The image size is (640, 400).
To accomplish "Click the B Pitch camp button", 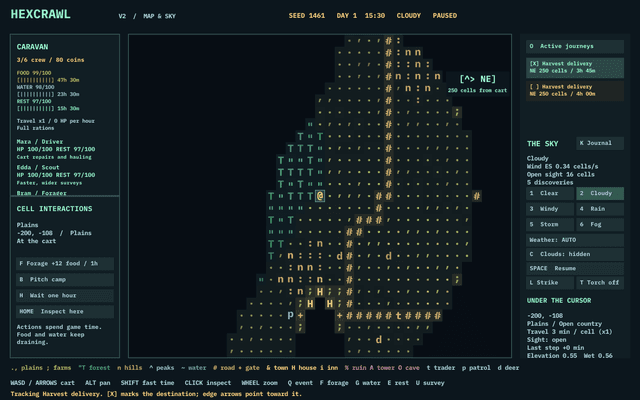I will [x=65, y=280].
